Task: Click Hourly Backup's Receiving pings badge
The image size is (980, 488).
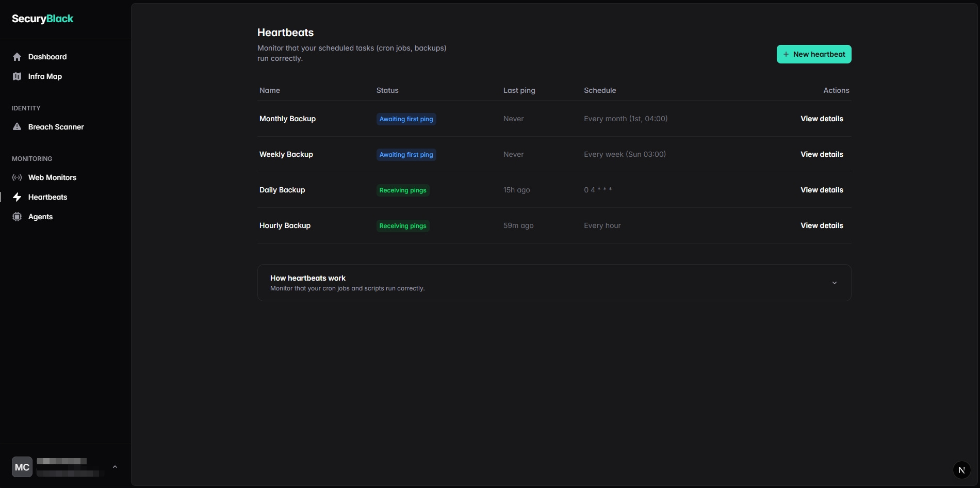Action: (403, 226)
